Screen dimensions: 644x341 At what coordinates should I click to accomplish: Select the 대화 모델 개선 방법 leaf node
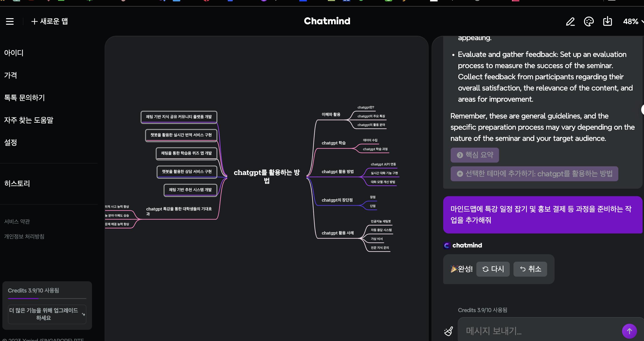pyautogui.click(x=383, y=182)
